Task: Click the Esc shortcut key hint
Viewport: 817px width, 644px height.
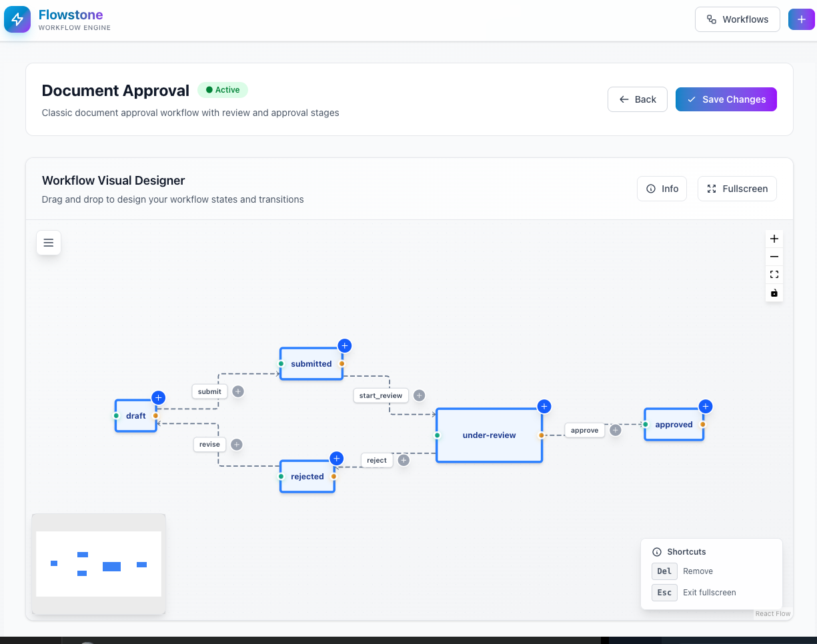Action: 664,592
